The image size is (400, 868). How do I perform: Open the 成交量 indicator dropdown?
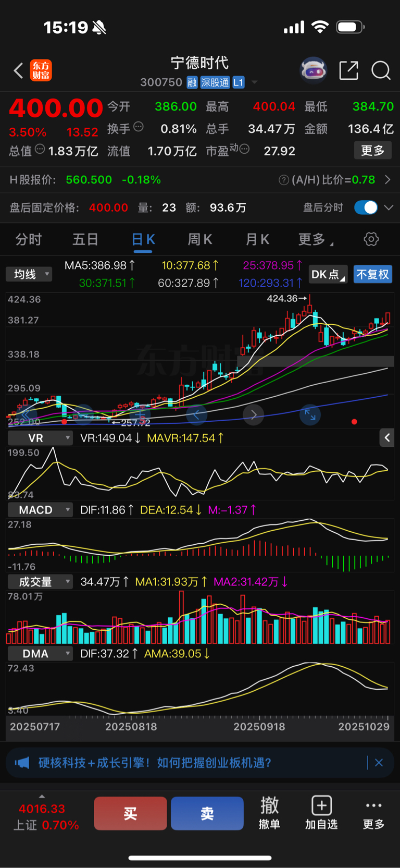click(x=40, y=582)
